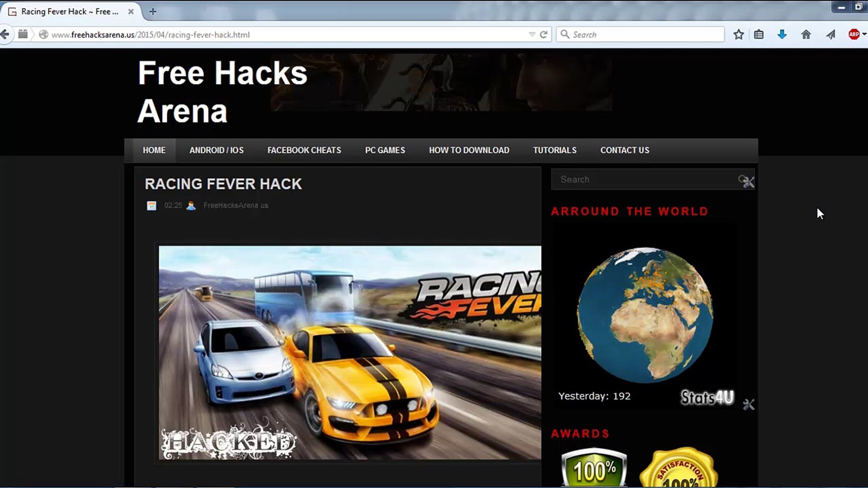Go to FACEBOOK CHEATS section
The image size is (868, 488).
304,150
